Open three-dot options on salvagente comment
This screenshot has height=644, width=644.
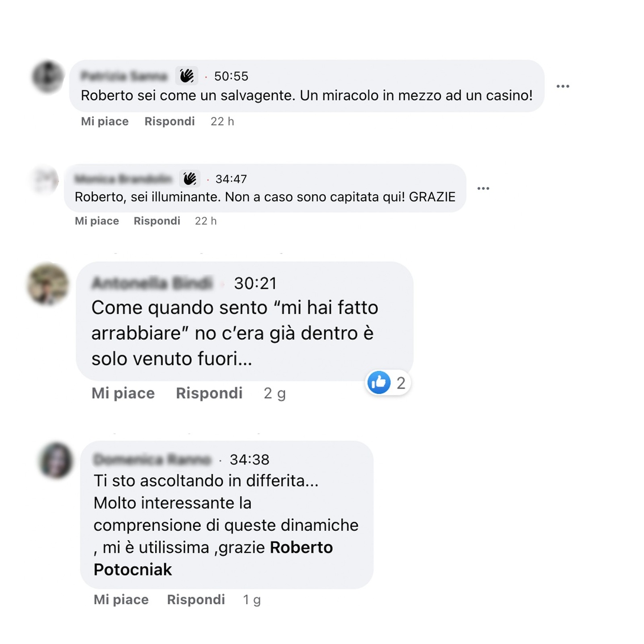click(563, 86)
